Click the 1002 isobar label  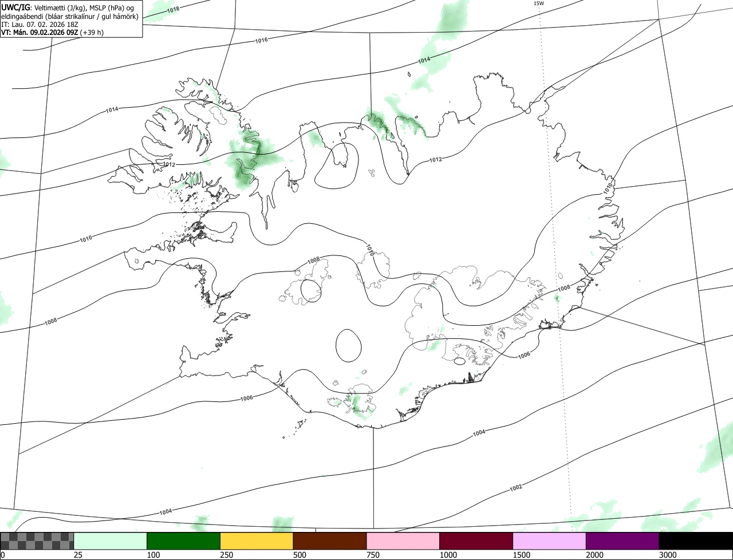(x=516, y=488)
